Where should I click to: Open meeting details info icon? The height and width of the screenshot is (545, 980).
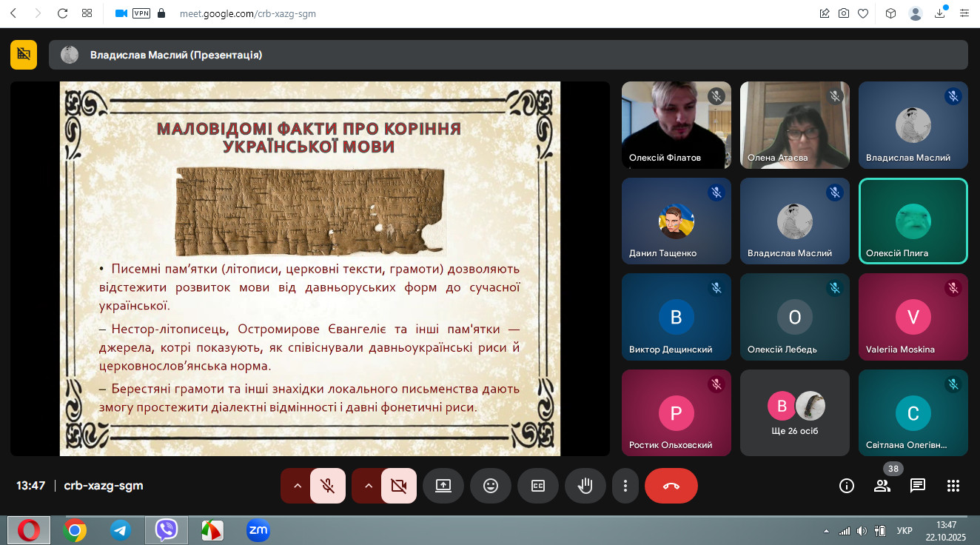click(x=847, y=486)
